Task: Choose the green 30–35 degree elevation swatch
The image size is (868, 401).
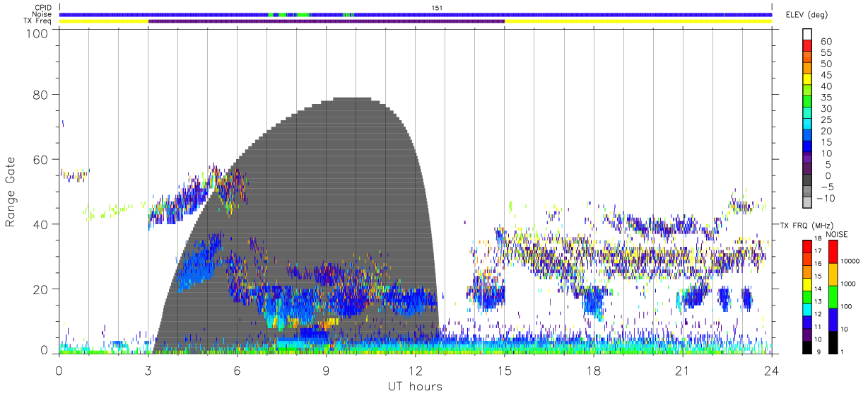Action: [807, 103]
